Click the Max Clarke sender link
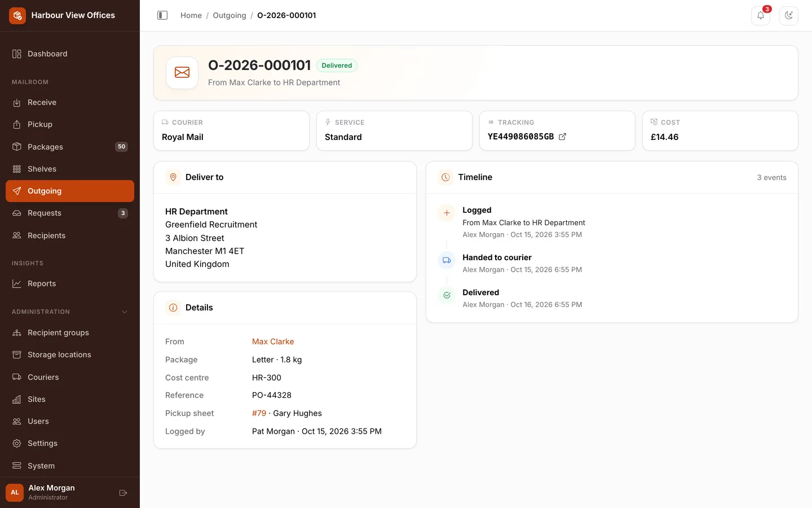 click(x=273, y=341)
